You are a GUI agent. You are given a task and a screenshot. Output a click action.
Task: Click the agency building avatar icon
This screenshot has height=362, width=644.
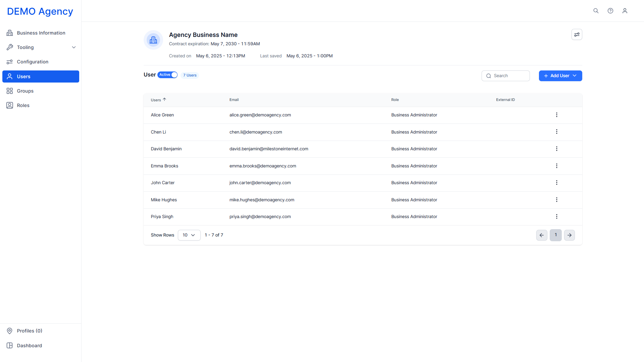point(153,40)
